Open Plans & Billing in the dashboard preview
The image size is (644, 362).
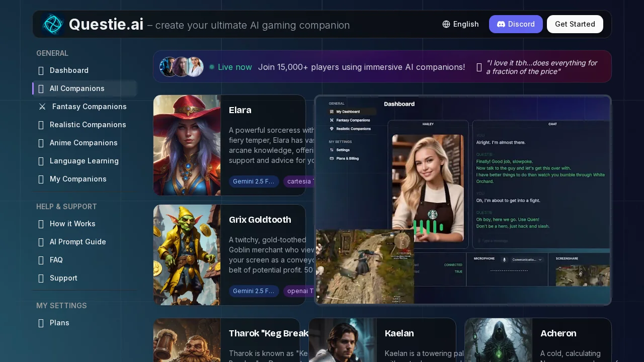point(347,158)
